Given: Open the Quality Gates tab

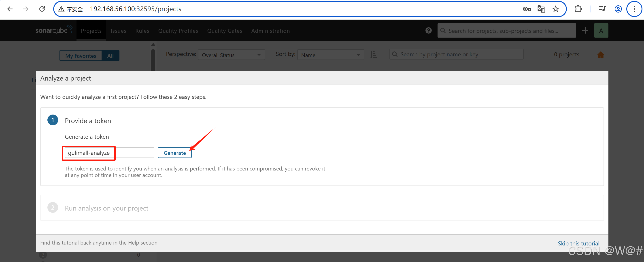Looking at the screenshot, I should click(x=225, y=31).
